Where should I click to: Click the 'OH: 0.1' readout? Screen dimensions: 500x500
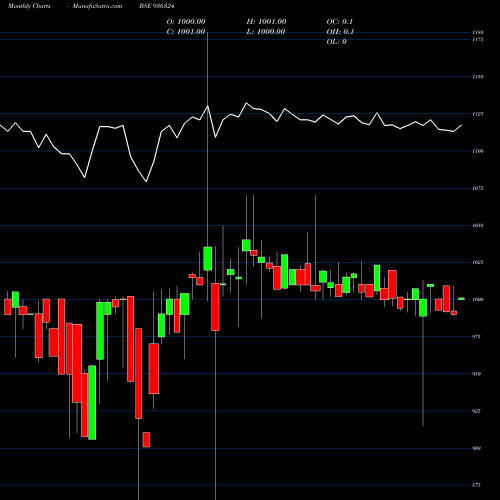(340, 32)
